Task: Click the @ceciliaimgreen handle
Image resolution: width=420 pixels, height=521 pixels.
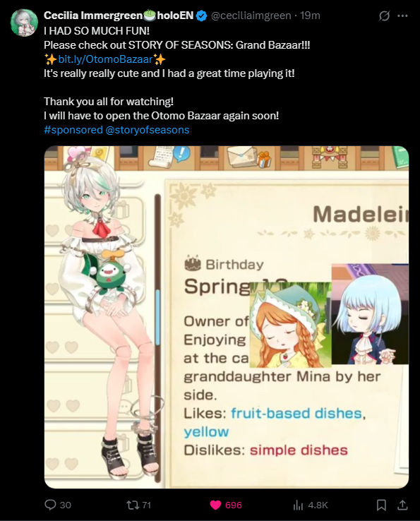Action: [x=251, y=16]
